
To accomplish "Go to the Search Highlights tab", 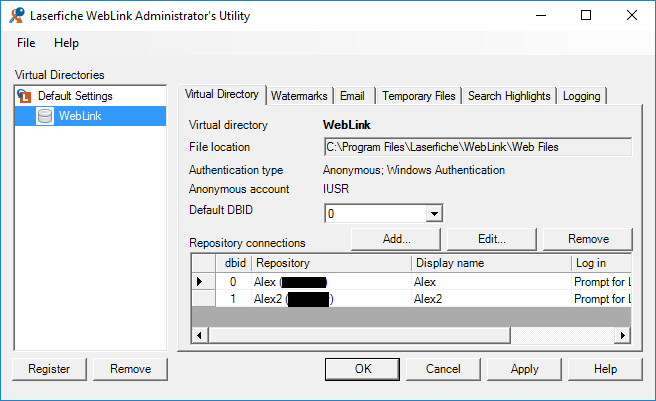I will tap(509, 96).
